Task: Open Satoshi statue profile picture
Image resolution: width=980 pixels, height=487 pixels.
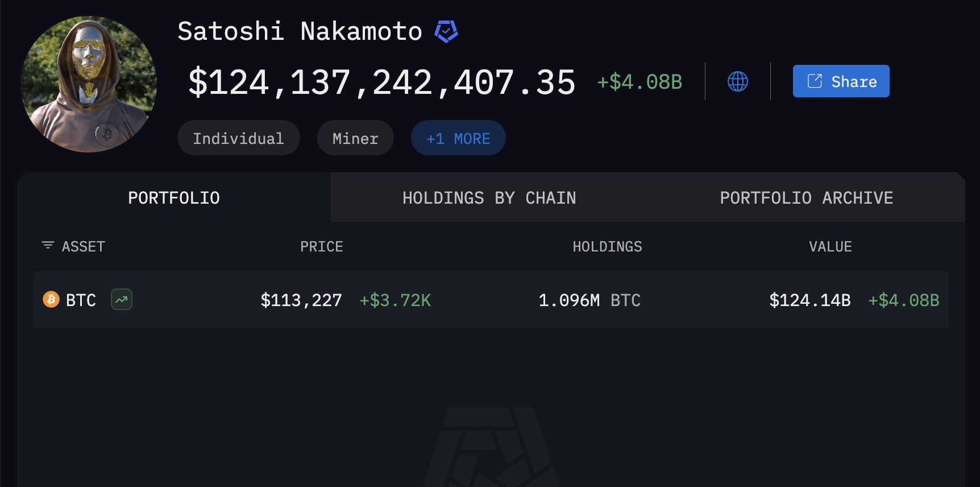Action: [89, 84]
